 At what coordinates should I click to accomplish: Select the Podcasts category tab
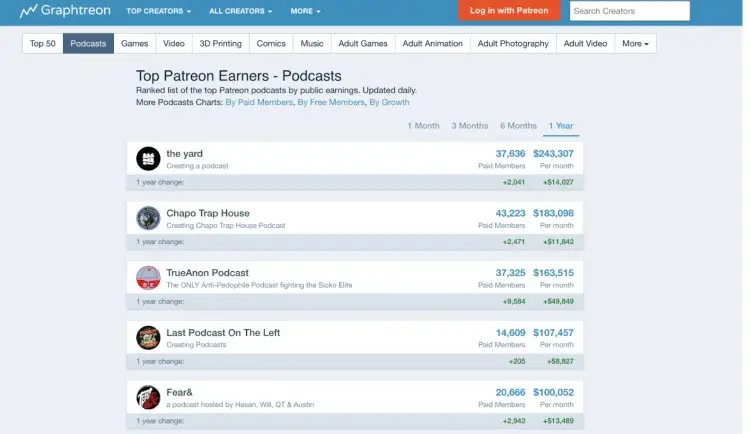pyautogui.click(x=88, y=44)
